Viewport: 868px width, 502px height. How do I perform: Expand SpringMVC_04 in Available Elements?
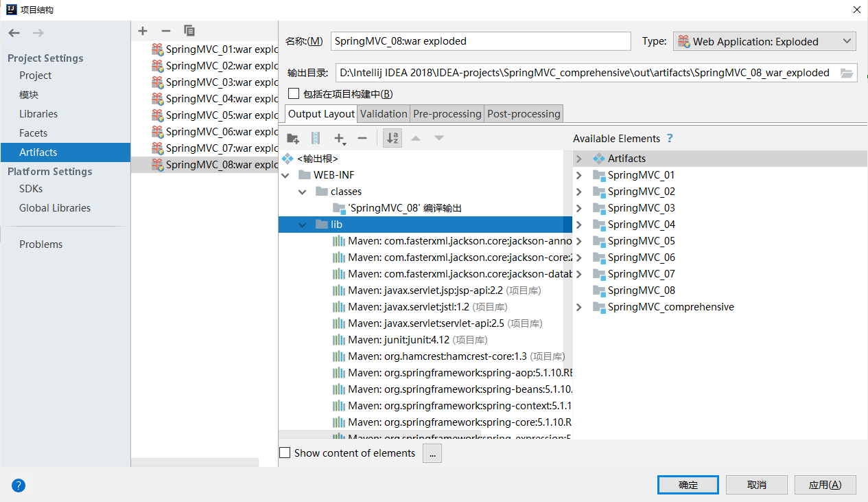tap(579, 225)
